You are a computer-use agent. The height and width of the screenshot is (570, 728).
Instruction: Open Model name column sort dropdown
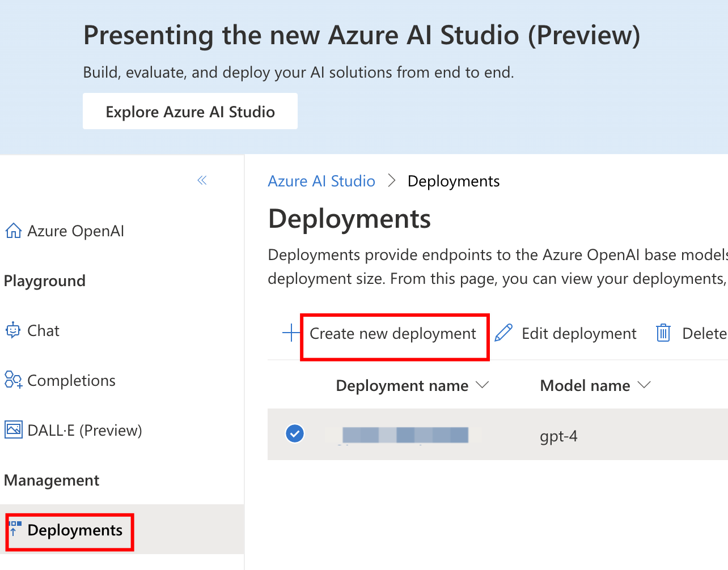click(644, 385)
